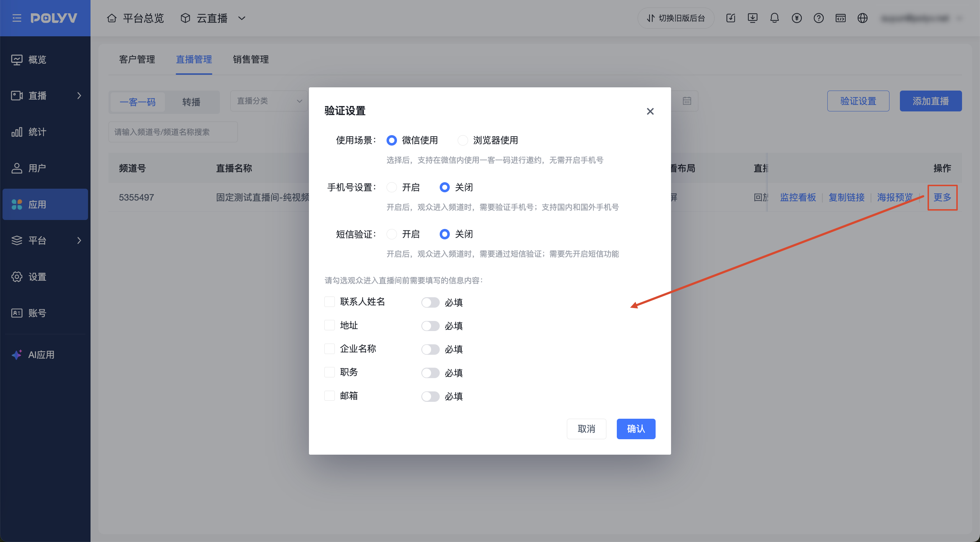Open the 海报预览 link
Screen dimensions: 980x542
tap(895, 197)
